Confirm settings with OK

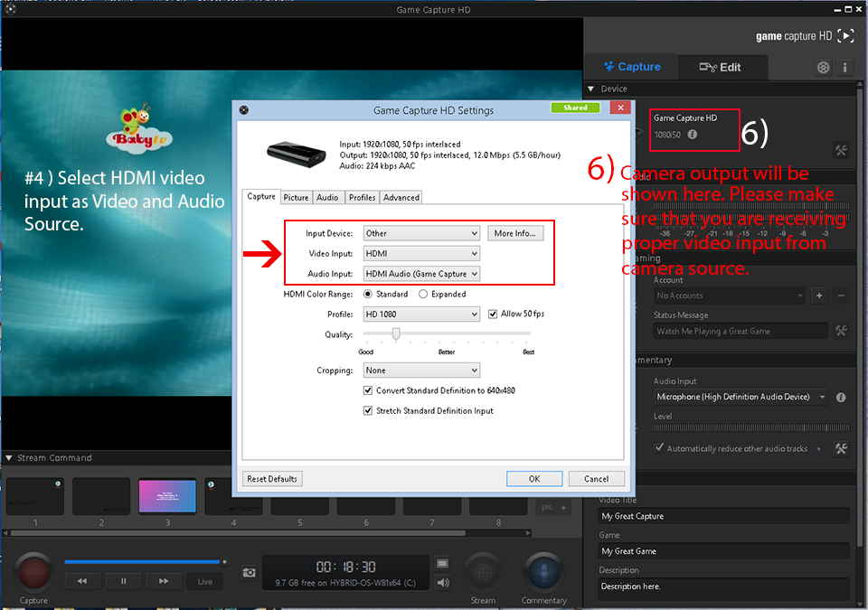coord(534,479)
